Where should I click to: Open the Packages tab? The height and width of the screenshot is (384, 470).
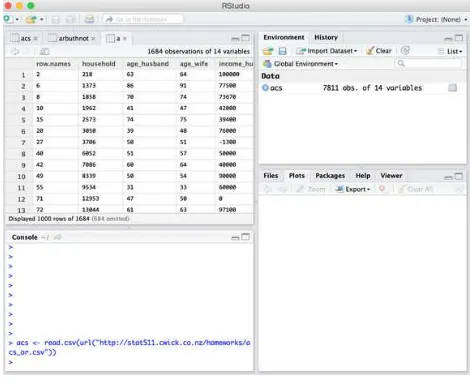coord(330,176)
